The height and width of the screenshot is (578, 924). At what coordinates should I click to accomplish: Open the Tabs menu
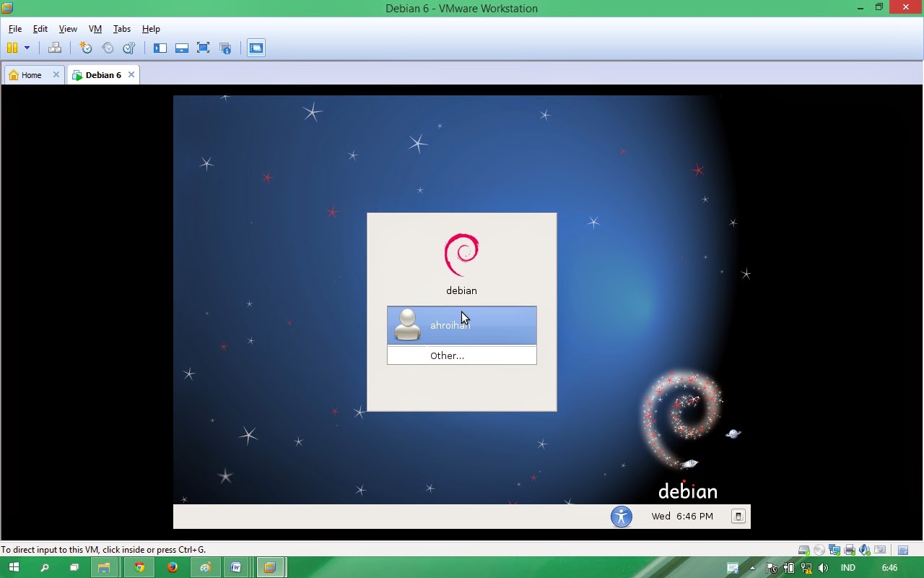pos(122,29)
